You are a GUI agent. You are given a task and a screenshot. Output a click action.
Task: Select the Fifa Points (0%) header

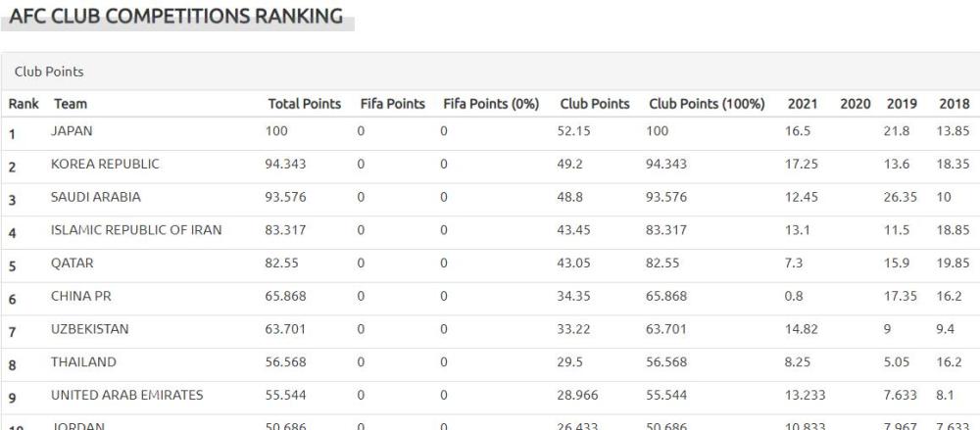click(491, 104)
